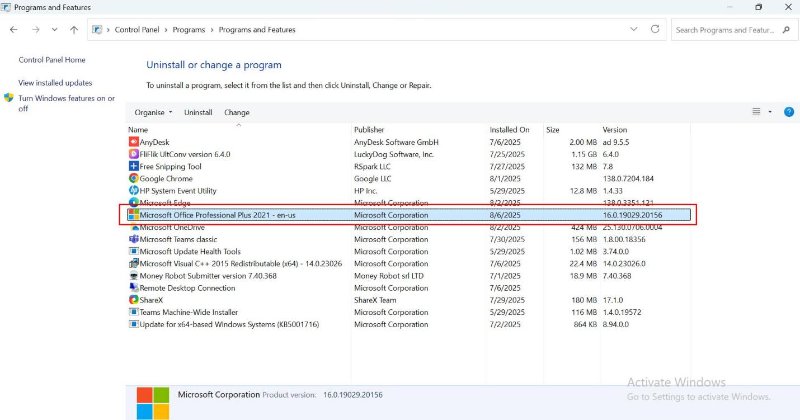The width and height of the screenshot is (800, 420).
Task: Go up one level with up arrow
Action: [74, 30]
